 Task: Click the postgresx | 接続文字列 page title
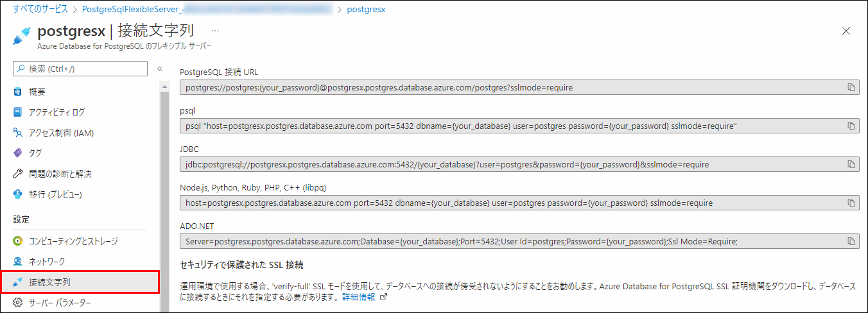coord(116,31)
